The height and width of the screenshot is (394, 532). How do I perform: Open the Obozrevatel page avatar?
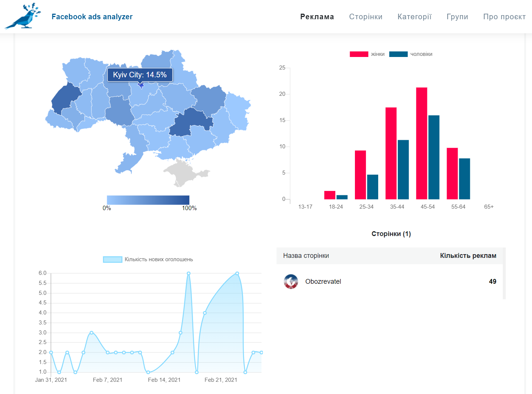coord(291,282)
